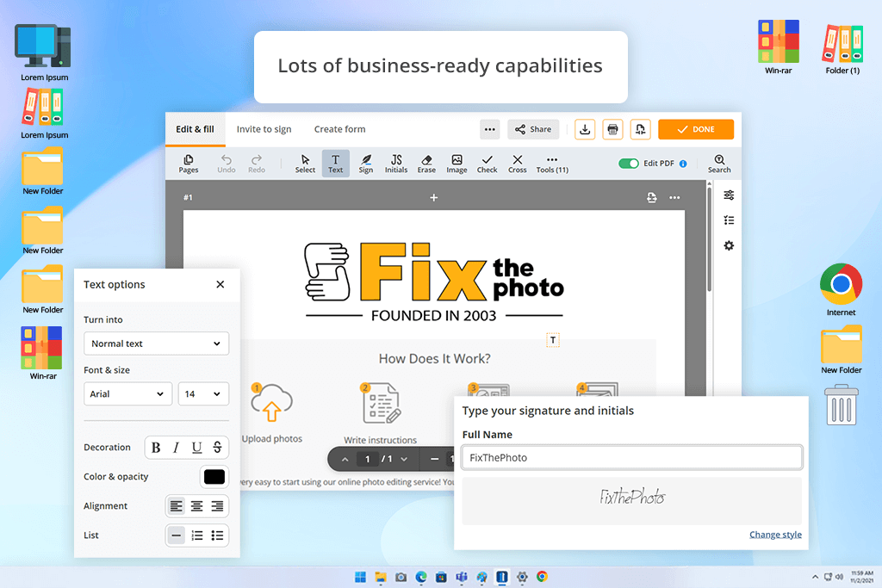This screenshot has height=588, width=882.
Task: Click the text insertion marker on page
Action: click(553, 340)
